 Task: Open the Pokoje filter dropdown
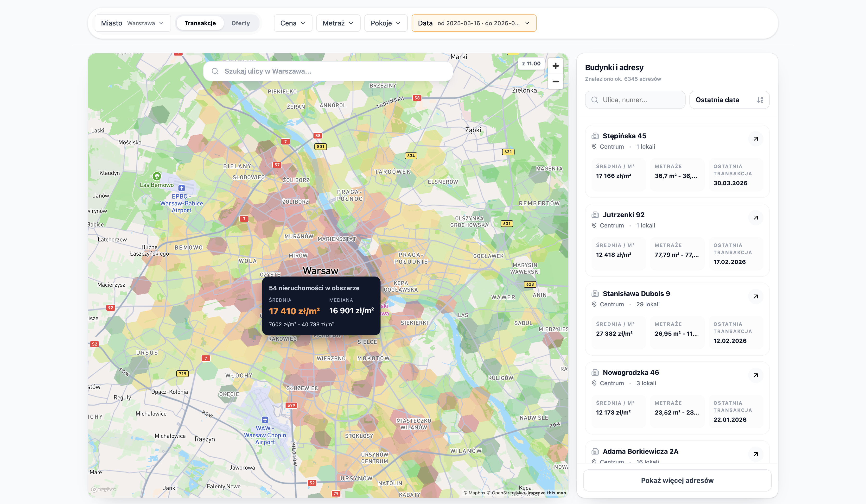386,23
